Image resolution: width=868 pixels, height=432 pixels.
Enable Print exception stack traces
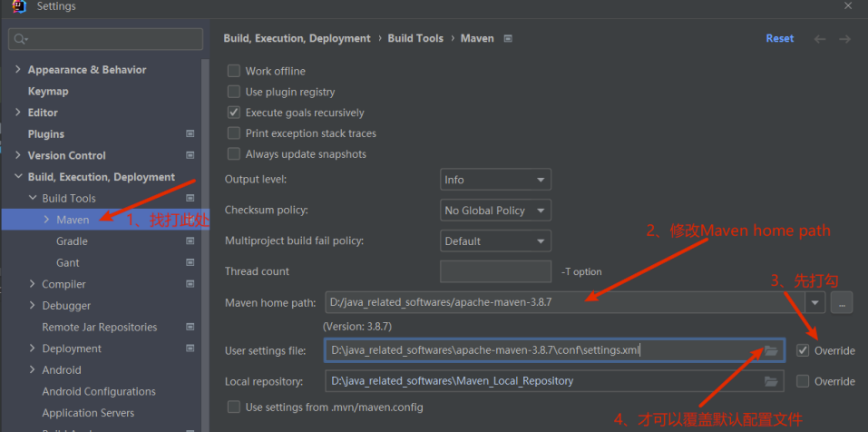[234, 133]
